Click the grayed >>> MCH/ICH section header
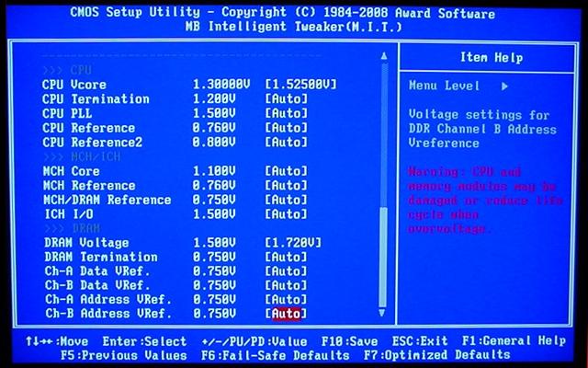 (82, 156)
